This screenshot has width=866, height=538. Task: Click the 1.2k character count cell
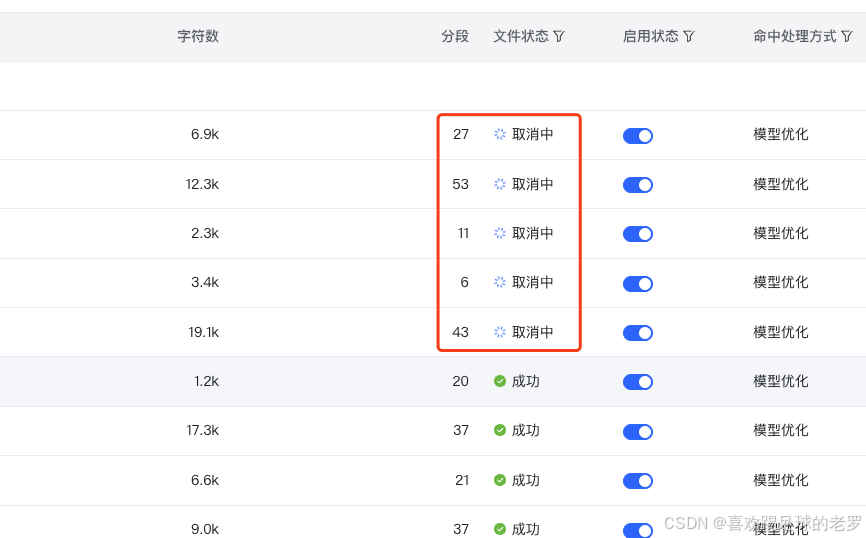[x=206, y=381]
